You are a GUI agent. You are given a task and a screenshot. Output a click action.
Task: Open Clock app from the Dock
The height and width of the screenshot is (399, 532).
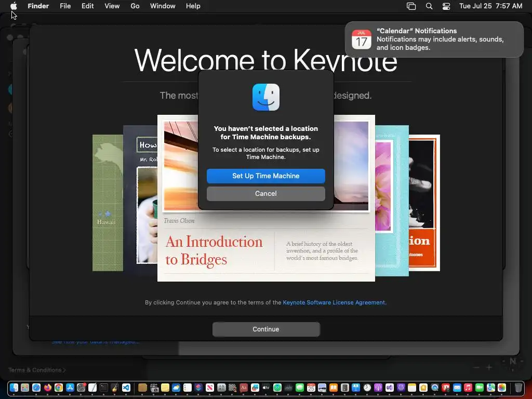coord(367,388)
